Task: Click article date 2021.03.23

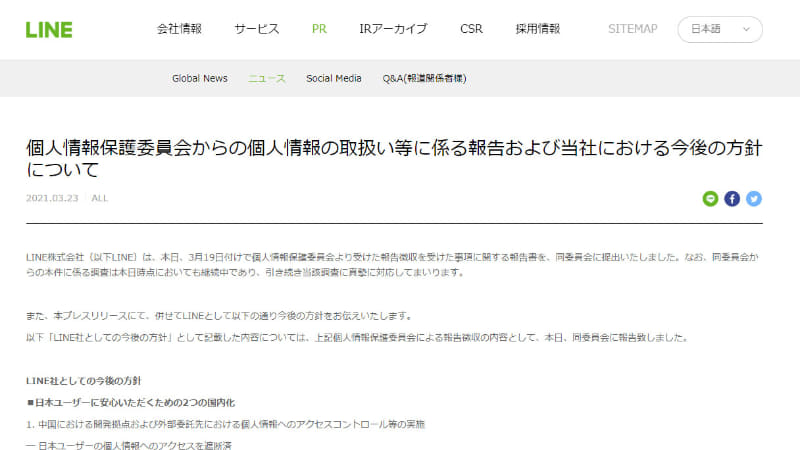Action: tap(52, 198)
